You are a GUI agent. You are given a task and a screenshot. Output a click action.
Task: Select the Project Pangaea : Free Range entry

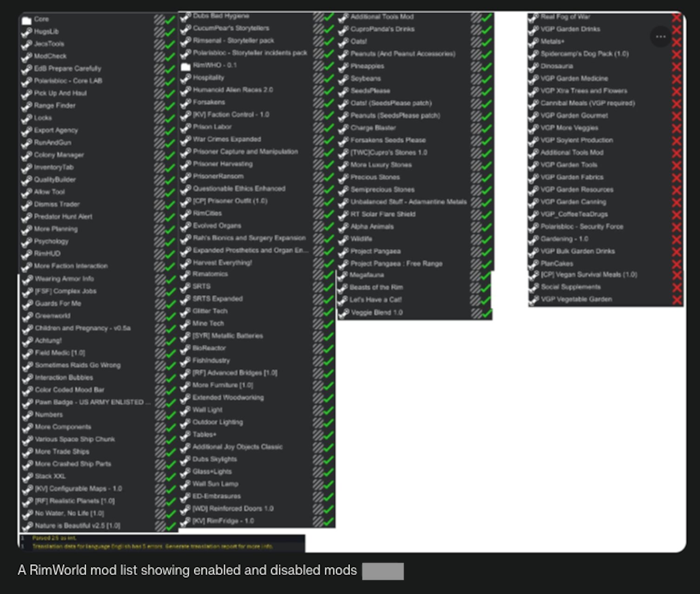[x=396, y=264]
